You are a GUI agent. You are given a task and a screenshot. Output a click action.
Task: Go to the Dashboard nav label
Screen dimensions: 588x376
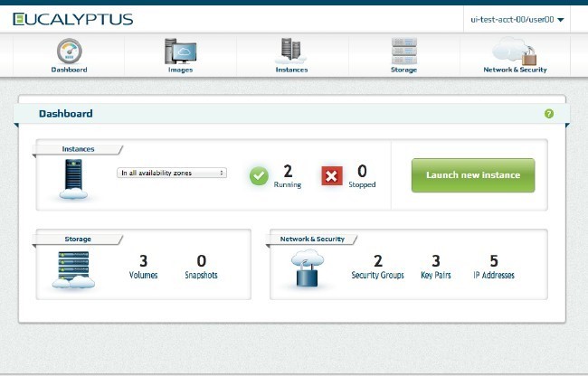69,70
